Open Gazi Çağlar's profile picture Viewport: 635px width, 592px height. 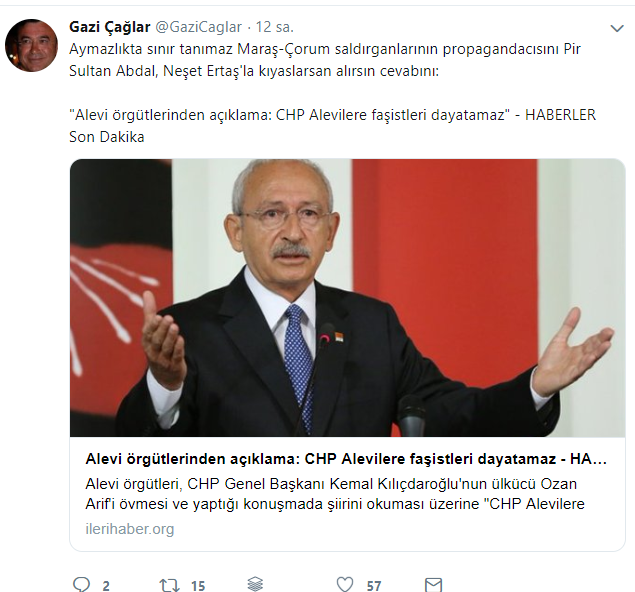coord(31,45)
